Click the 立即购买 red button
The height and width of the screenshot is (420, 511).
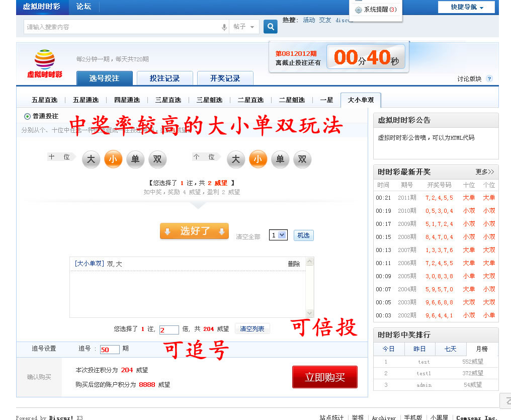point(325,377)
